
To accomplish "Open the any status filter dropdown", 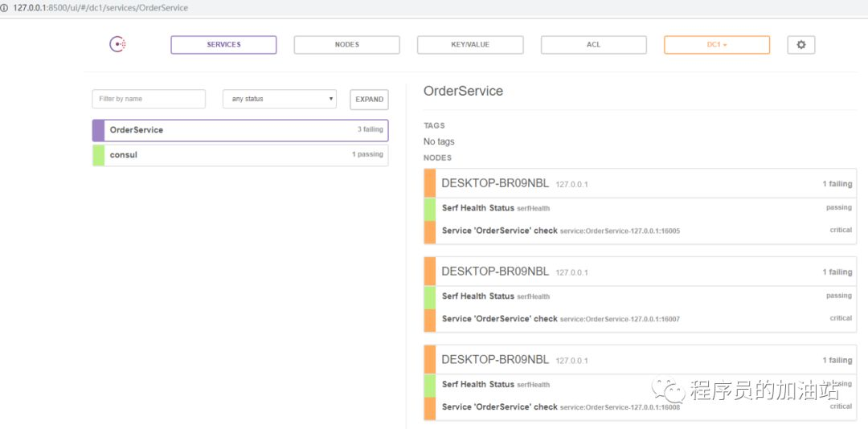I will (x=280, y=99).
